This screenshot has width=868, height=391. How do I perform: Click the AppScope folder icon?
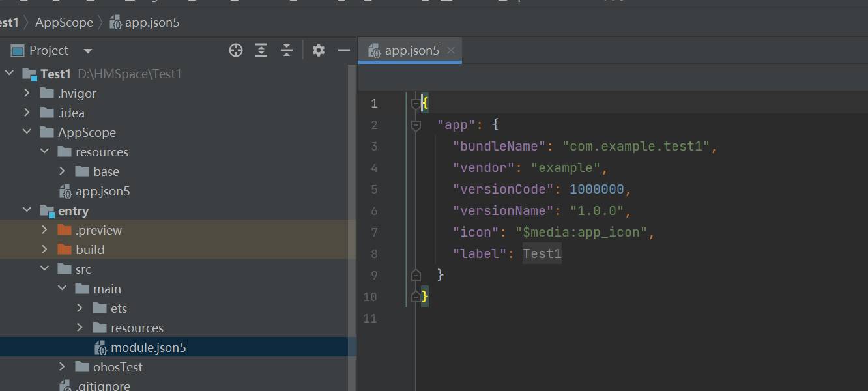click(x=47, y=132)
